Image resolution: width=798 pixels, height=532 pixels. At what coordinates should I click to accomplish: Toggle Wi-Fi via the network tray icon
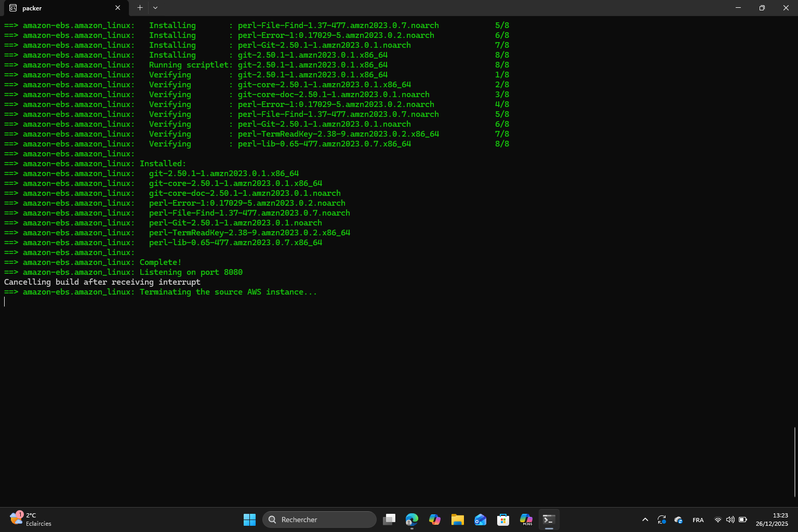coord(717,520)
